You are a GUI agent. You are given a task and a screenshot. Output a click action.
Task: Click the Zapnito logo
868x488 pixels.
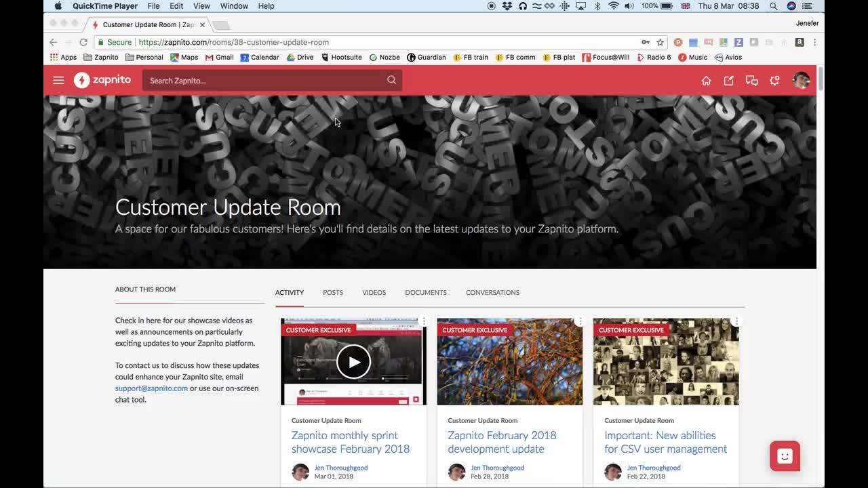102,80
